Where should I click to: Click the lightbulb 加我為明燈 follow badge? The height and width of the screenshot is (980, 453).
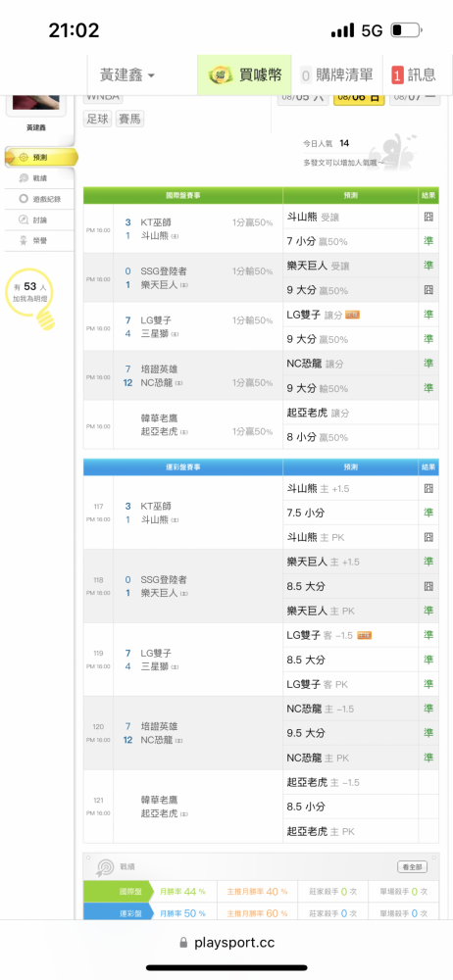(x=30, y=296)
